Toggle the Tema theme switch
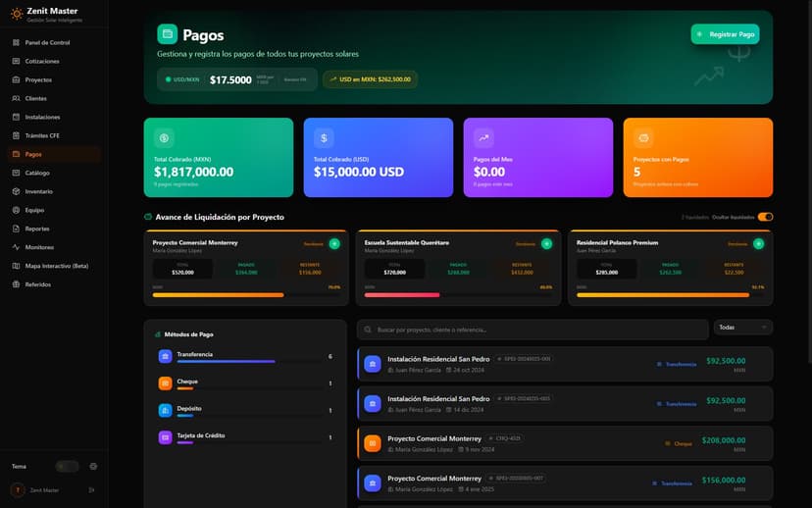This screenshot has height=508, width=812. [67, 467]
